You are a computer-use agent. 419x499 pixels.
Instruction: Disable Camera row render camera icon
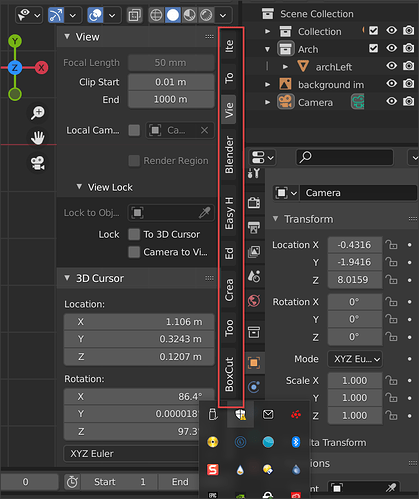[x=408, y=101]
